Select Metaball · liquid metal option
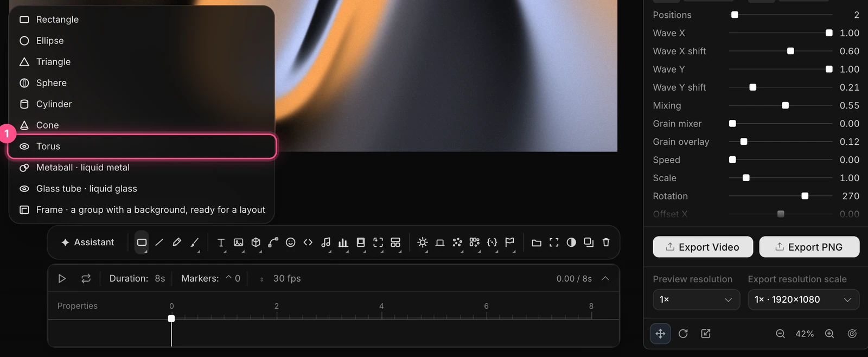This screenshot has height=357, width=868. (x=142, y=168)
